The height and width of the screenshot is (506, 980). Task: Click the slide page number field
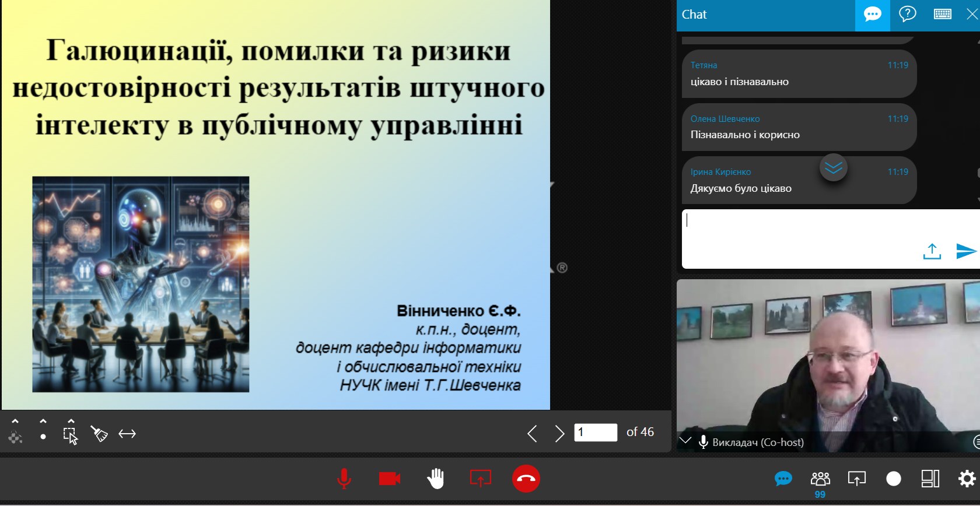(596, 433)
